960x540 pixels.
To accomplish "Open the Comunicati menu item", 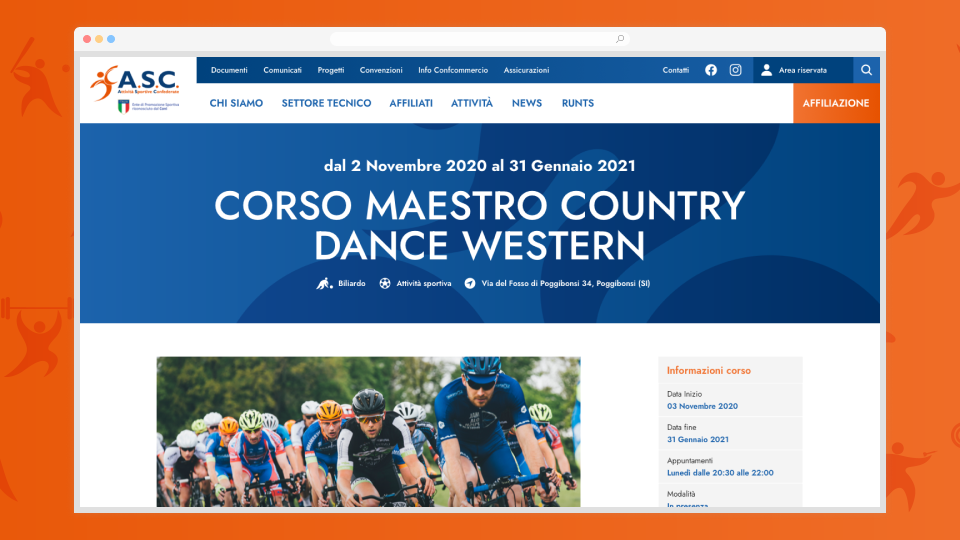I will pos(282,70).
